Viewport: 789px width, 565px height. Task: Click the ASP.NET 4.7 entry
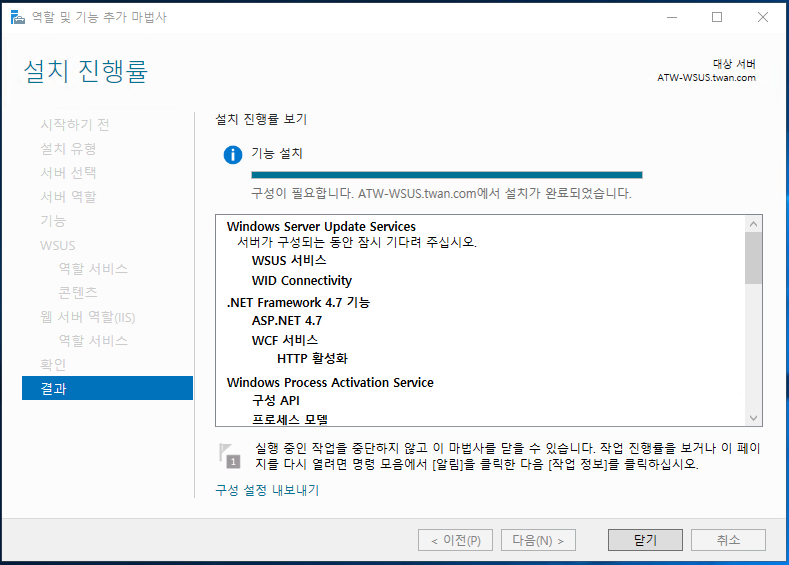[287, 320]
